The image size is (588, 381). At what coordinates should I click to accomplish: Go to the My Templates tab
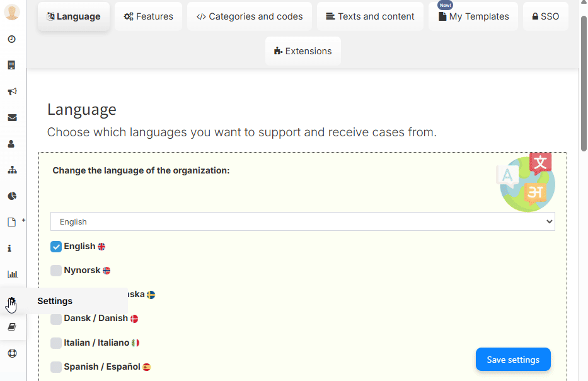click(x=473, y=16)
